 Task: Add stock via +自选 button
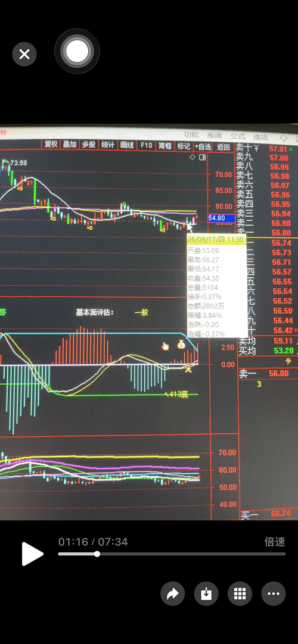tap(203, 146)
